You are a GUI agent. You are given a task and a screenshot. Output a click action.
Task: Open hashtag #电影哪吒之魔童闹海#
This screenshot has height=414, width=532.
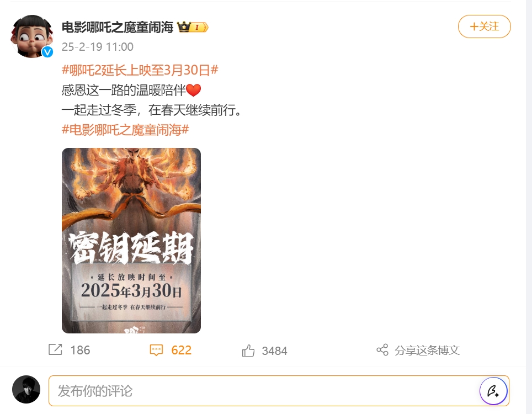[x=125, y=130]
